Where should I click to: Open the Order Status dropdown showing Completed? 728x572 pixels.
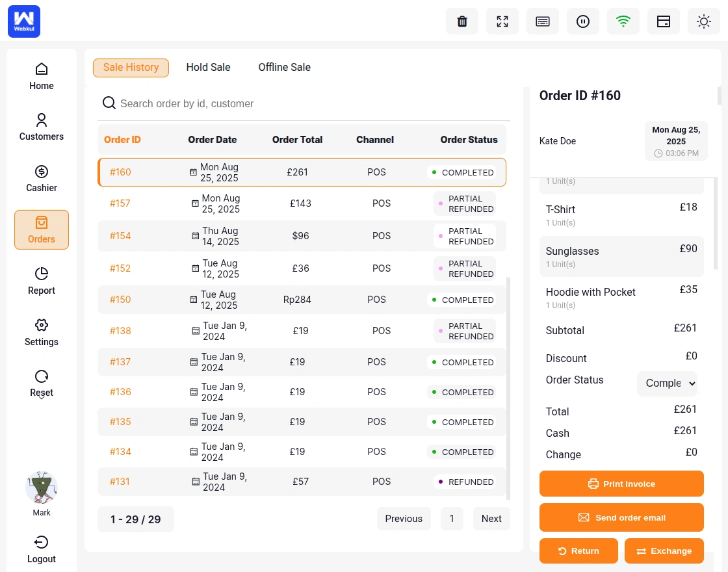point(668,383)
